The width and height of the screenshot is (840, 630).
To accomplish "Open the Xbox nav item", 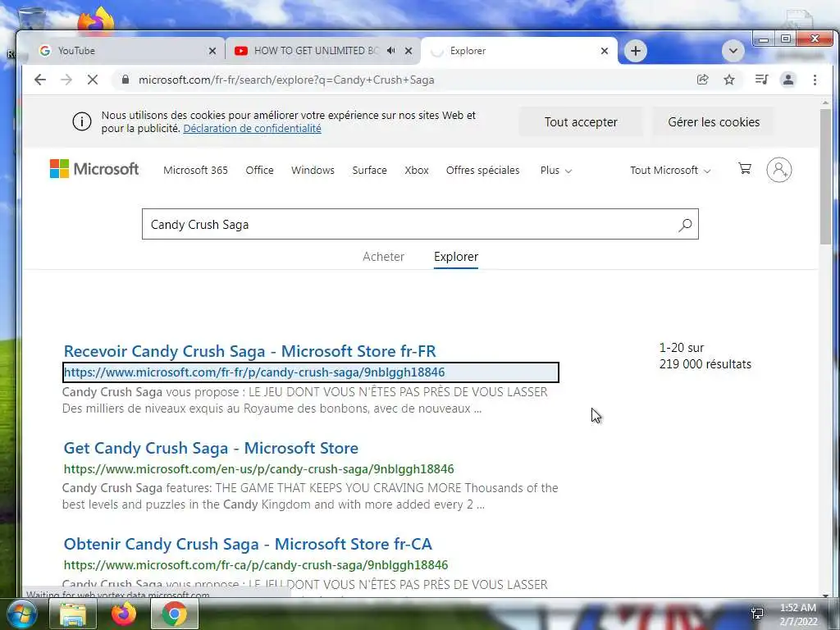I will coord(416,171).
